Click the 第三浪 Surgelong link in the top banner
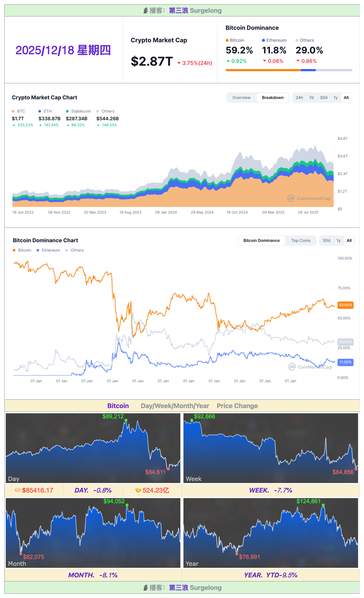 click(x=195, y=10)
